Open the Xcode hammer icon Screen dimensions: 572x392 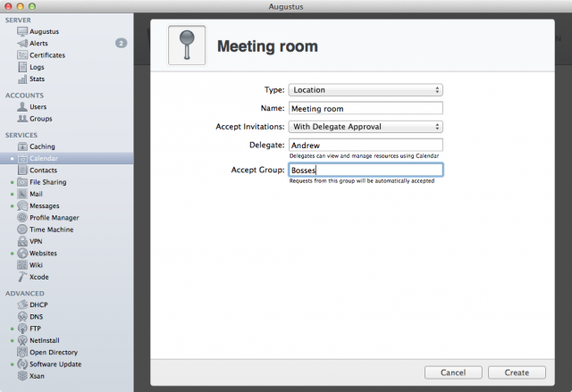22,277
